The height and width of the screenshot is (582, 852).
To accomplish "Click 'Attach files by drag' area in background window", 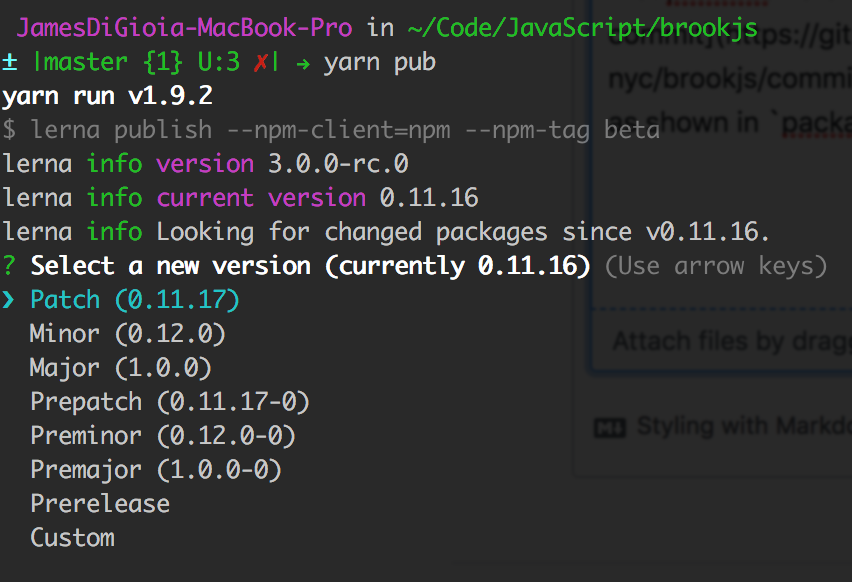I will coord(732,342).
